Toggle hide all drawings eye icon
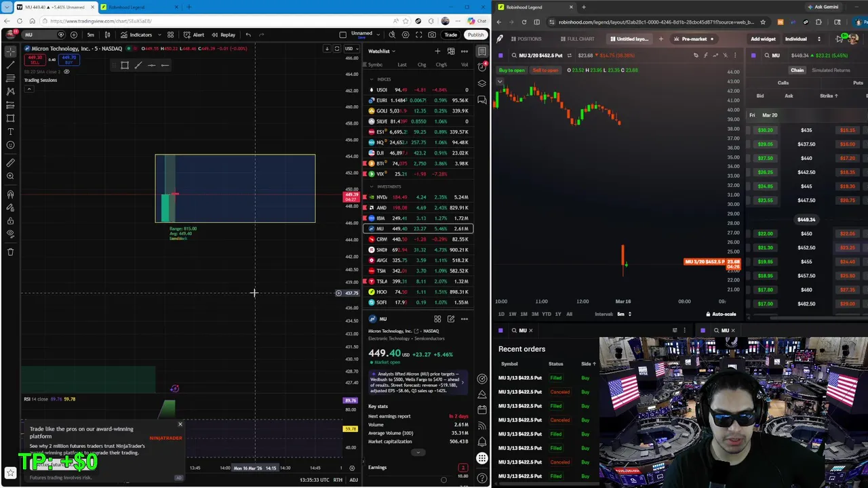Viewport: 868px width, 488px height. click(10, 235)
